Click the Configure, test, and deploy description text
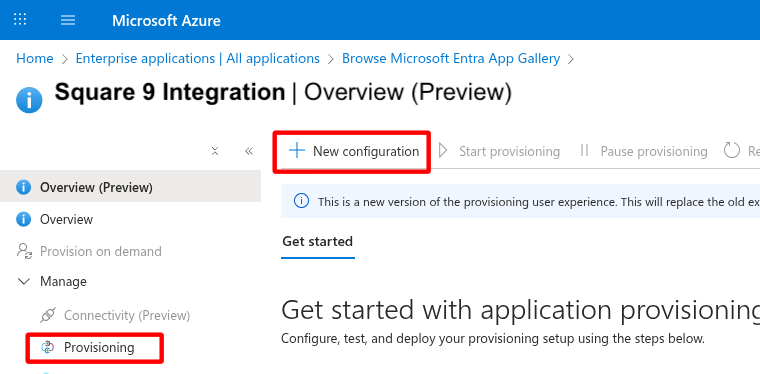760x374 pixels. pos(493,339)
